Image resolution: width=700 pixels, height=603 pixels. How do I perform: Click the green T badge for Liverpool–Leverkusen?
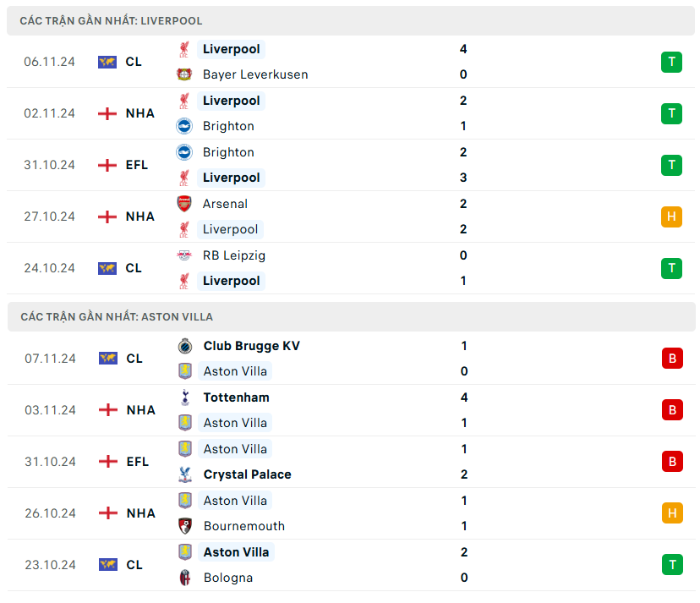(x=671, y=62)
